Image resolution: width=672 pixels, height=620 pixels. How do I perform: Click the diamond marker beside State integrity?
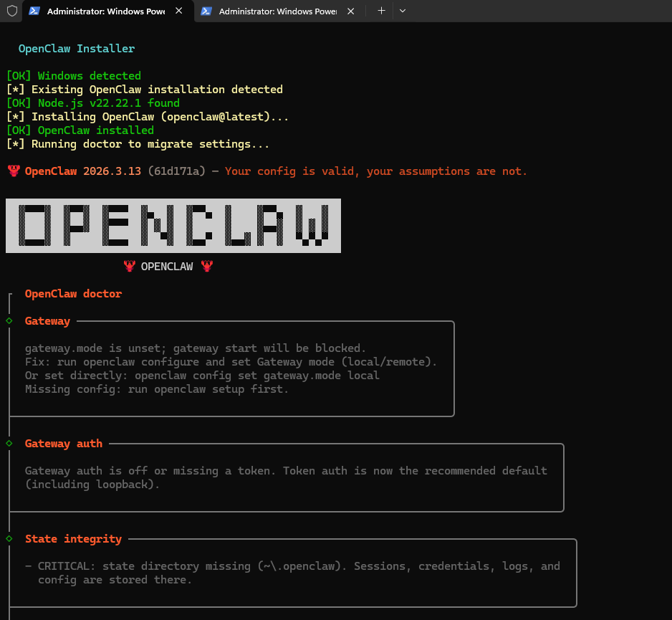tap(9, 539)
